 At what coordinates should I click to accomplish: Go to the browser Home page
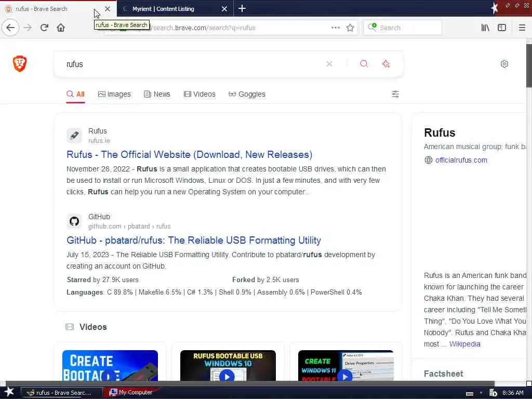coord(61,28)
